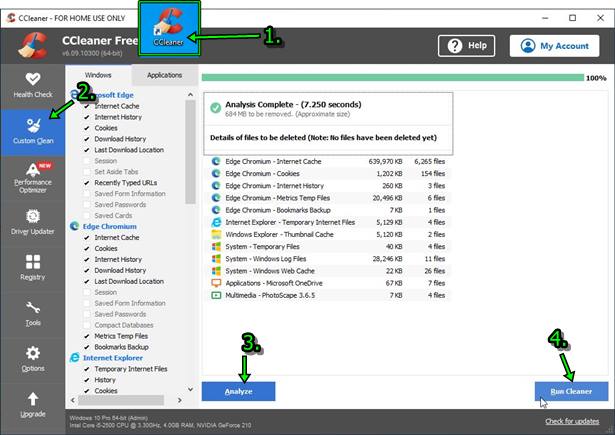Click the Check for updates link

tap(572, 421)
